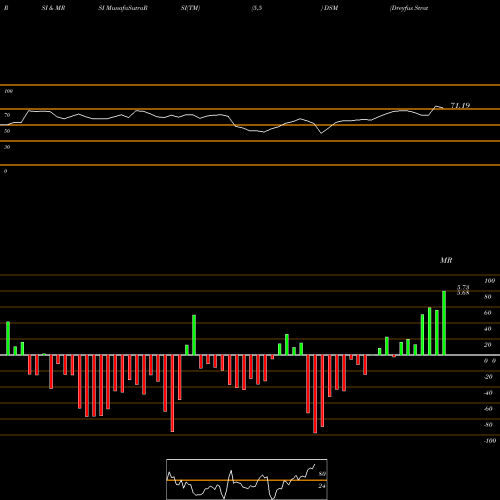Click the MR axis label -100

click(490, 441)
